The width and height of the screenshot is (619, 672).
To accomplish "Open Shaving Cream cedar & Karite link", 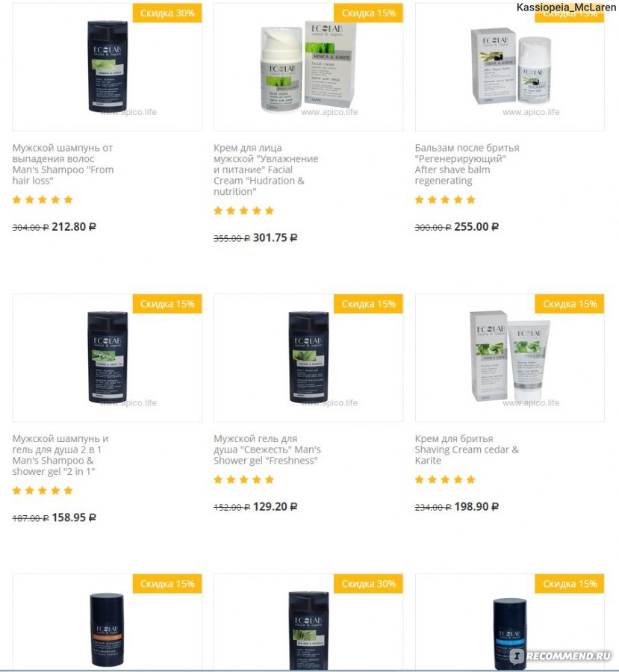I will (467, 449).
